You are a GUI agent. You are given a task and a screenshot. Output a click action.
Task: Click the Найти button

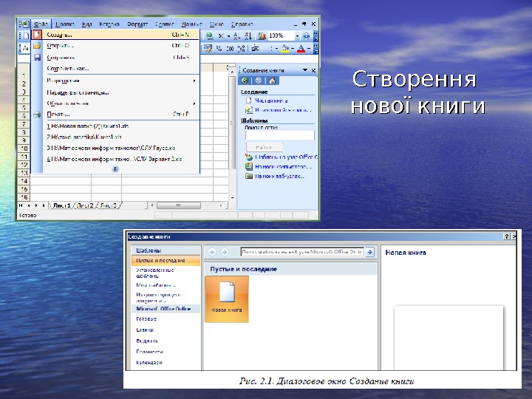(x=264, y=147)
